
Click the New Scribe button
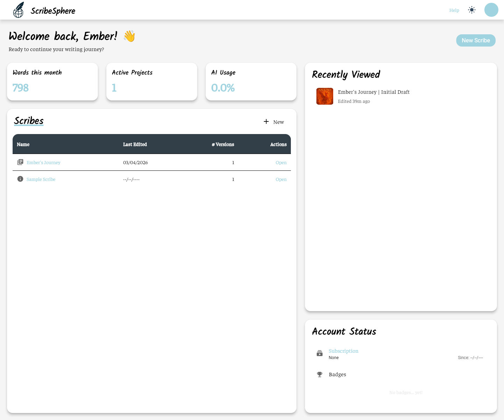[x=476, y=40]
